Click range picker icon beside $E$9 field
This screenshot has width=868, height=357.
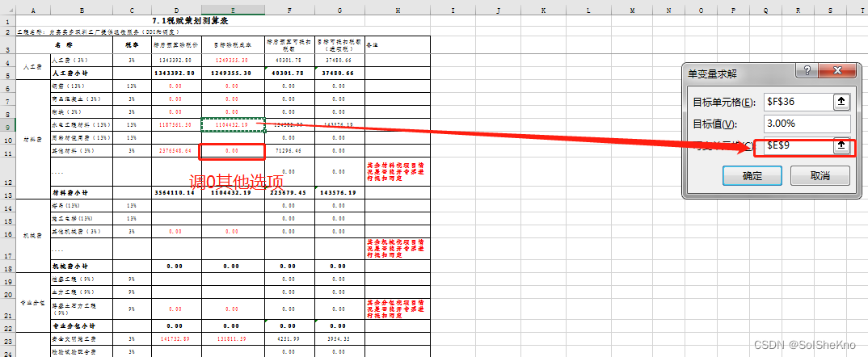841,145
